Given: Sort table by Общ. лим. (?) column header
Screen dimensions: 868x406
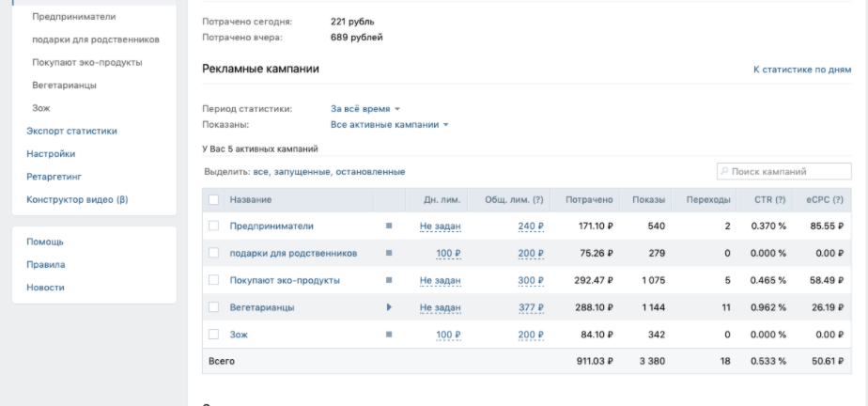Looking at the screenshot, I should [514, 200].
